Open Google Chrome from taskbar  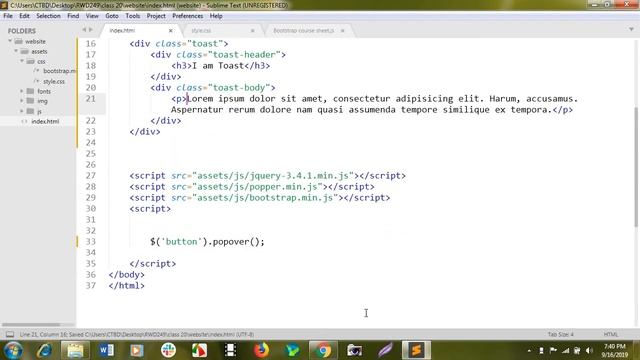tap(323, 350)
